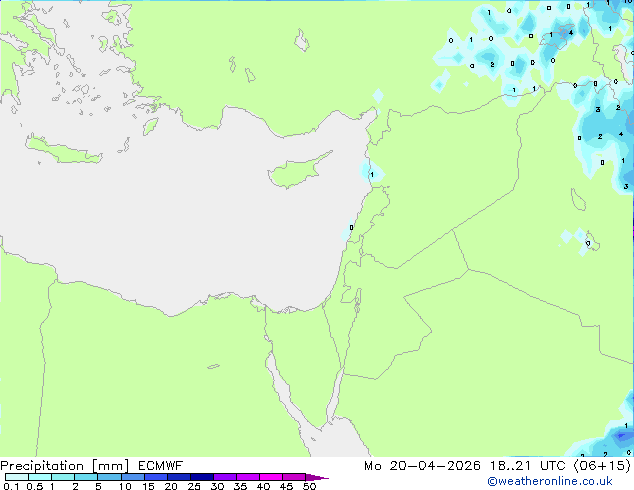Click the 2–5 mm legend color swatch
This screenshot has height=490, width=634.
click(86, 477)
